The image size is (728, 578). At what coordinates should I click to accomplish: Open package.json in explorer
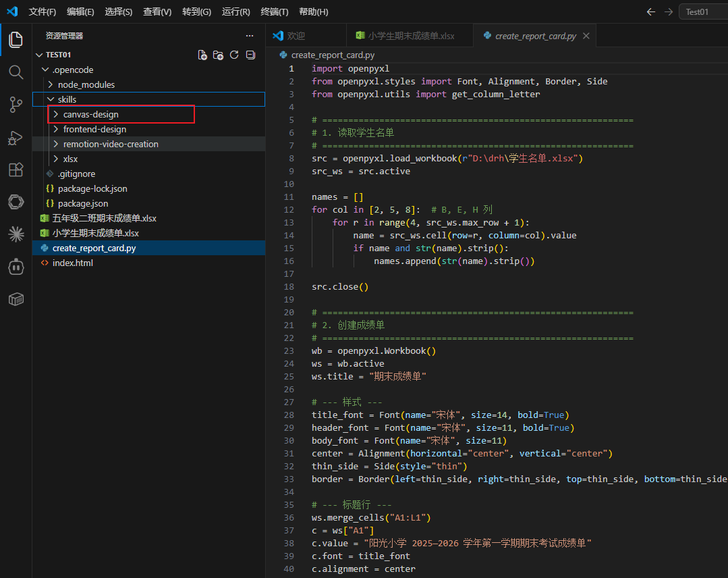[x=148, y=203]
